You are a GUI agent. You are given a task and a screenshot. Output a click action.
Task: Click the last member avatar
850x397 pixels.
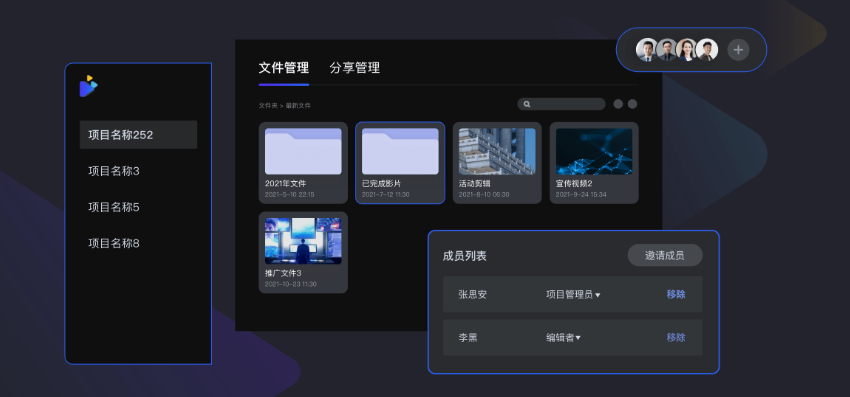pyautogui.click(x=706, y=50)
